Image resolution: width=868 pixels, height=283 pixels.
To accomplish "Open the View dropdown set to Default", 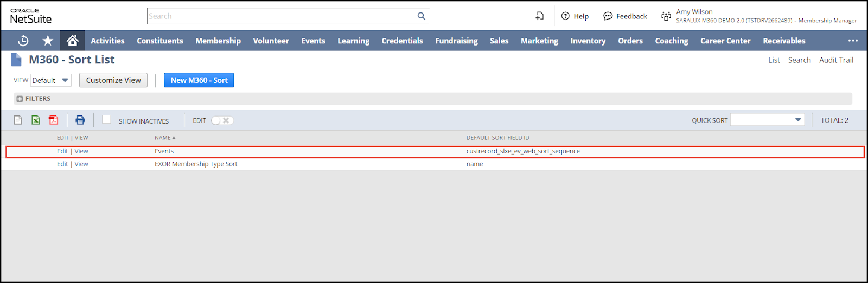I will pos(51,80).
